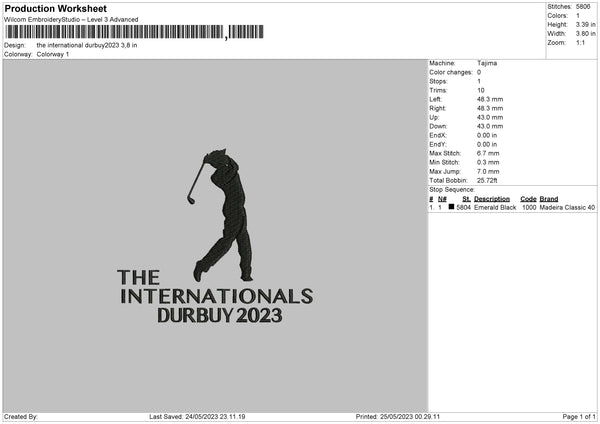This screenshot has height=424, width=600.
Task: Click the Zoom value 1:1
Action: (580, 43)
